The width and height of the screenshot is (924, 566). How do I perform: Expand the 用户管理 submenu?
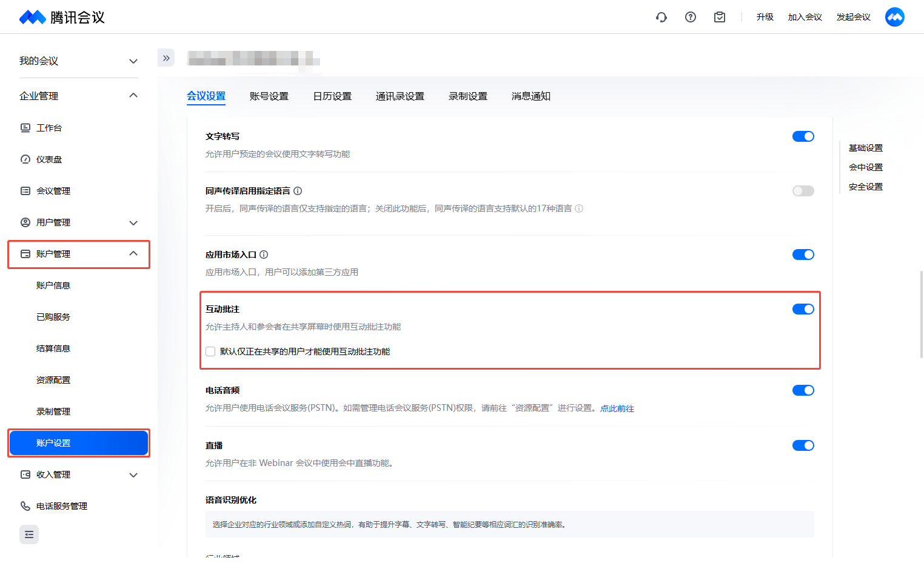click(x=133, y=222)
